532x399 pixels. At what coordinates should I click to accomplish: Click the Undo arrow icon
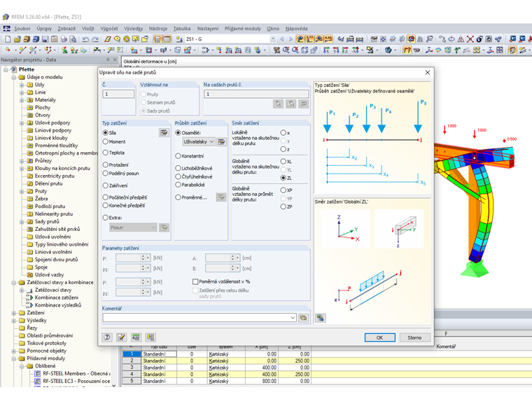point(85,39)
